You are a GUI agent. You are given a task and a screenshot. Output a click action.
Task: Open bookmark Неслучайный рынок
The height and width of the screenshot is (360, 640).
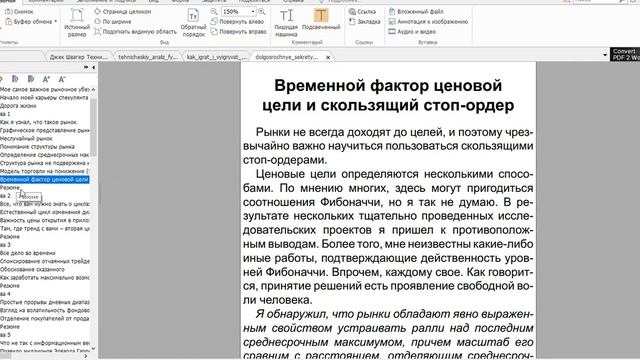(27, 138)
